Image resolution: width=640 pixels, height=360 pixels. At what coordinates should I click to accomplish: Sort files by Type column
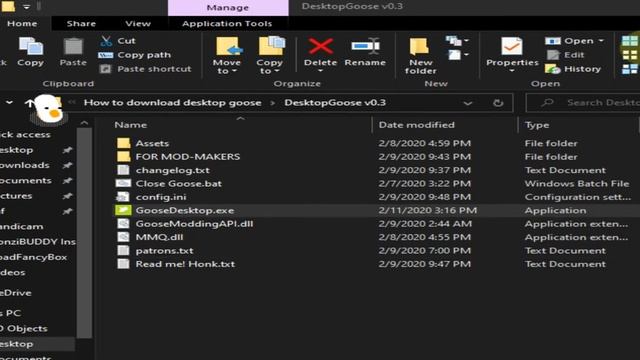pos(537,125)
